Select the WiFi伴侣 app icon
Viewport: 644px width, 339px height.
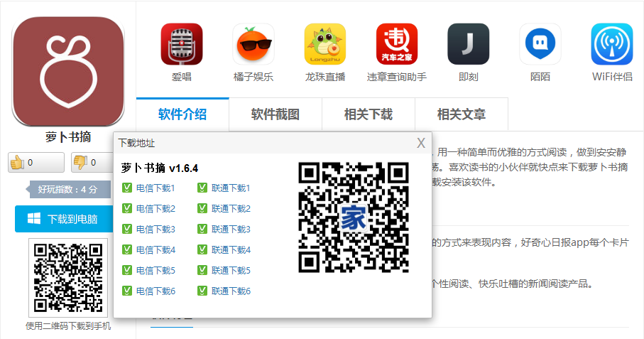(x=611, y=44)
